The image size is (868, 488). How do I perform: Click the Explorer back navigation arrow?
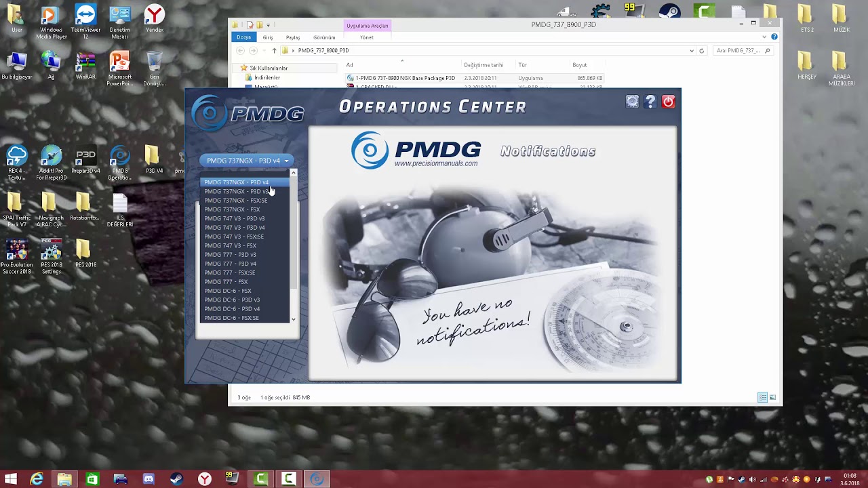click(240, 51)
